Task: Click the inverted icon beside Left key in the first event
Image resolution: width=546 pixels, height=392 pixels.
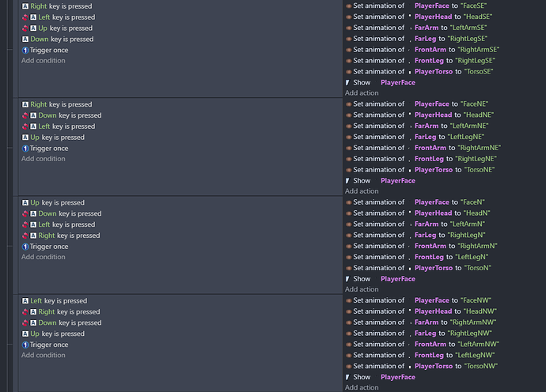Action: point(25,17)
